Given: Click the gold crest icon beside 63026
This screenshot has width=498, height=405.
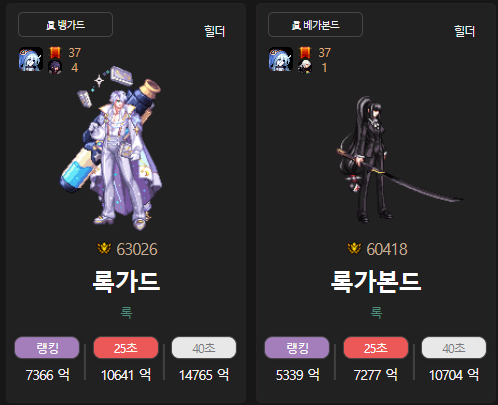Looking at the screenshot, I should (104, 249).
